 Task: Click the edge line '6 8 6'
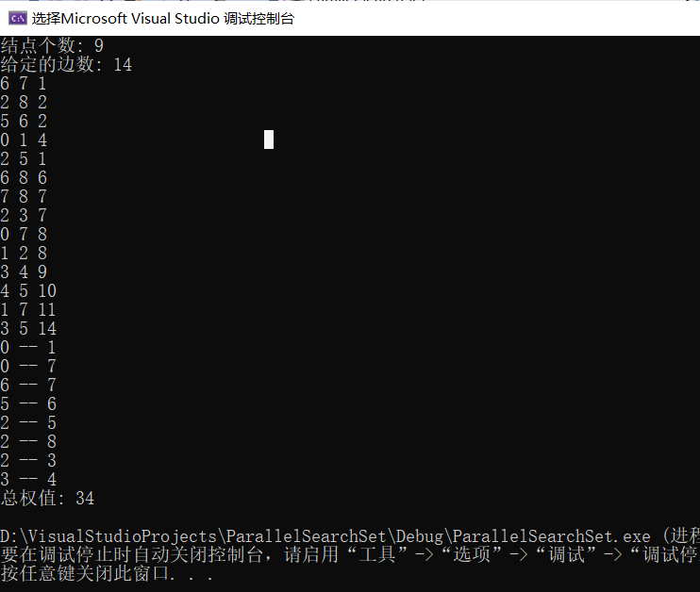point(24,177)
